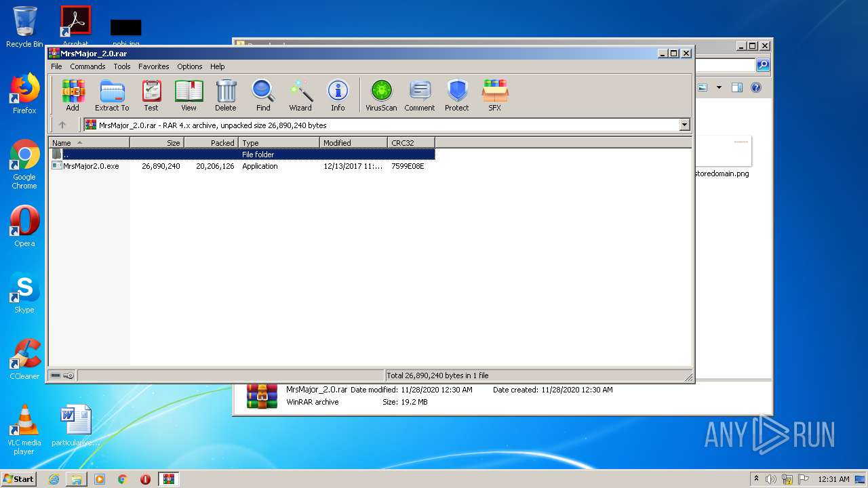This screenshot has height=488, width=868.
Task: Convert archive with SFX icon
Action: point(495,95)
